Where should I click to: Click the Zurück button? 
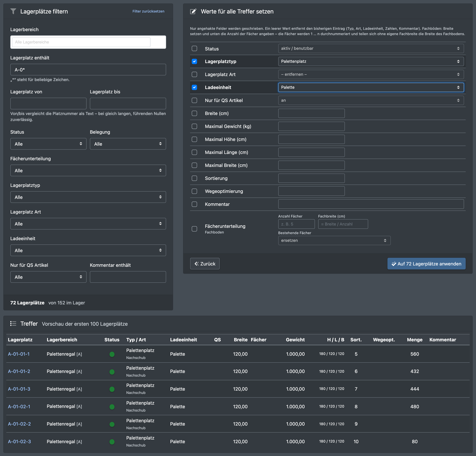(x=205, y=264)
